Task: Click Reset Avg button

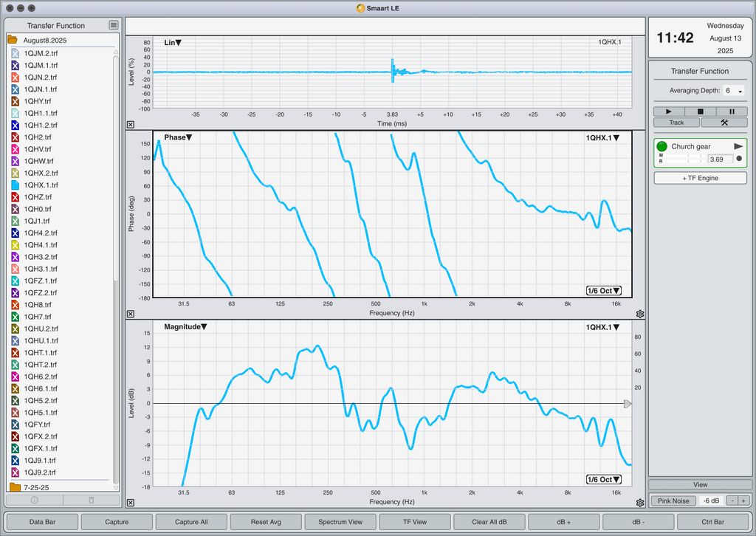Action: click(266, 521)
